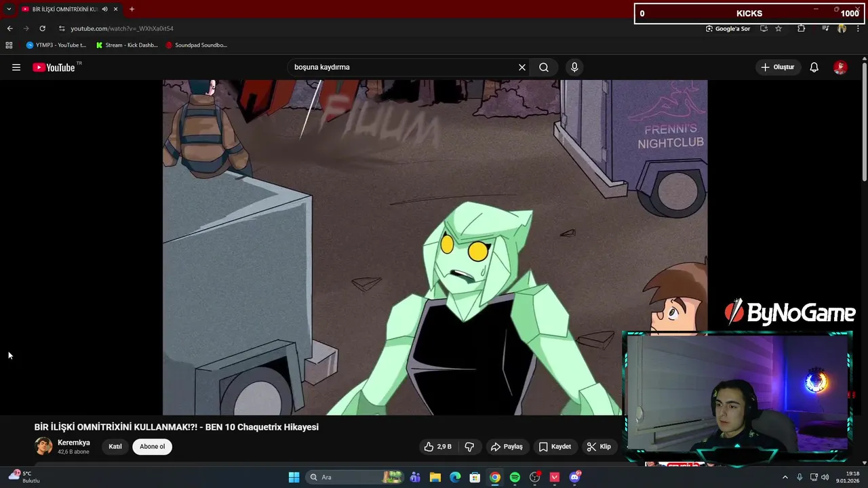Create a clip with Klip button
The height and width of the screenshot is (488, 868).
(x=599, y=447)
